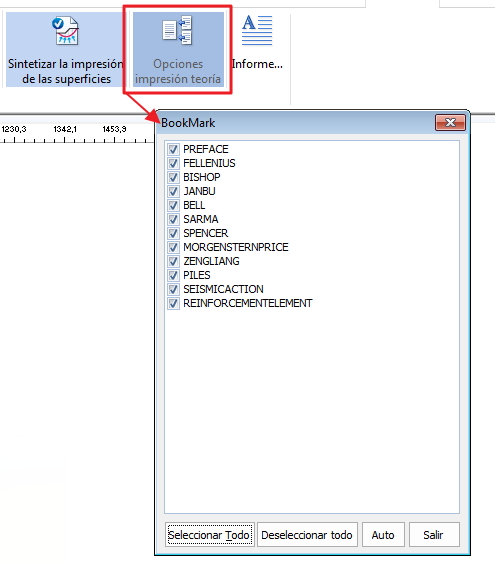Toggle the FELLENIUS checkbox
497x573 pixels.
click(x=173, y=163)
